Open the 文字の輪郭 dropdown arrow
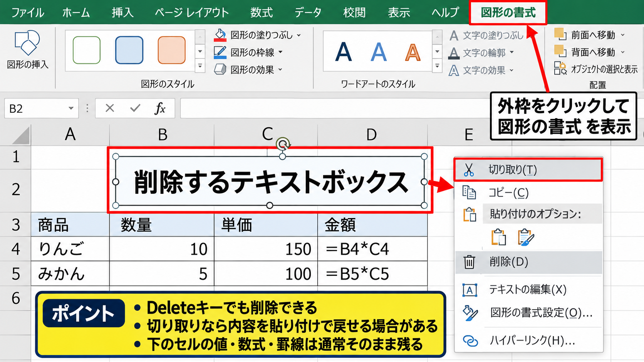Viewport: 644px width, 362px height. click(x=512, y=52)
